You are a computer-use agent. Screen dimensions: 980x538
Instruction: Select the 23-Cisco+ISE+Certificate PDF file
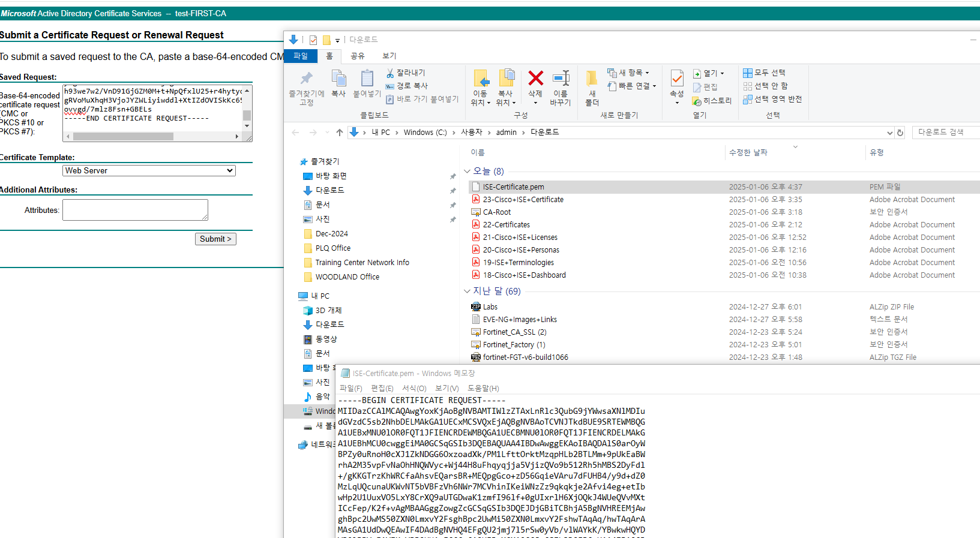[x=523, y=200]
